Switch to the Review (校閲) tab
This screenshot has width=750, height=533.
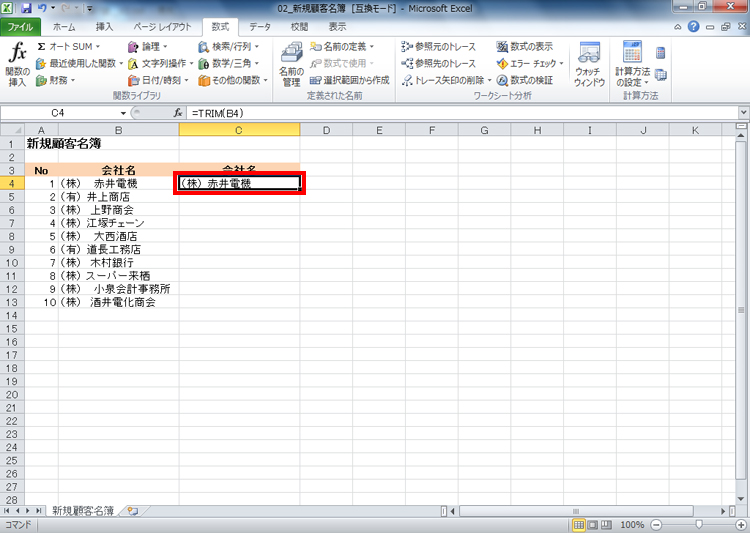tap(299, 27)
